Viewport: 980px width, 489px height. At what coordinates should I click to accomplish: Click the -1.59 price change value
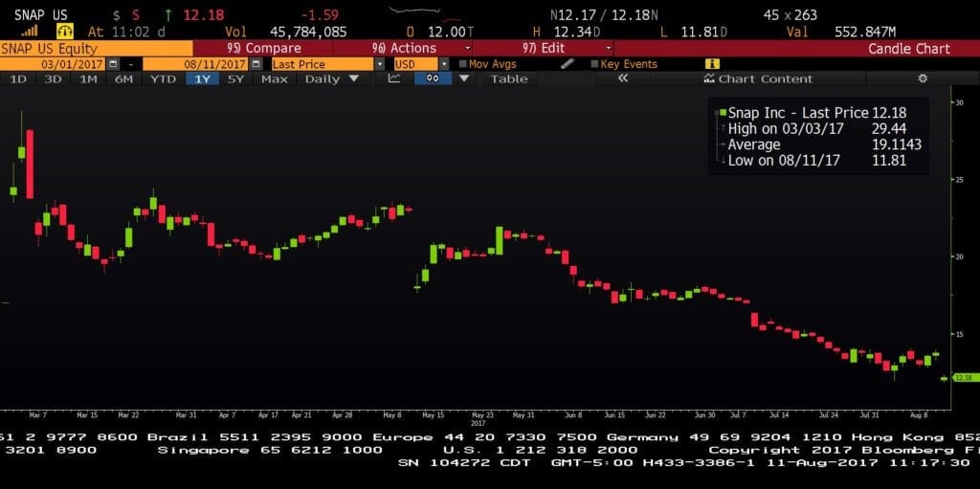click(320, 15)
